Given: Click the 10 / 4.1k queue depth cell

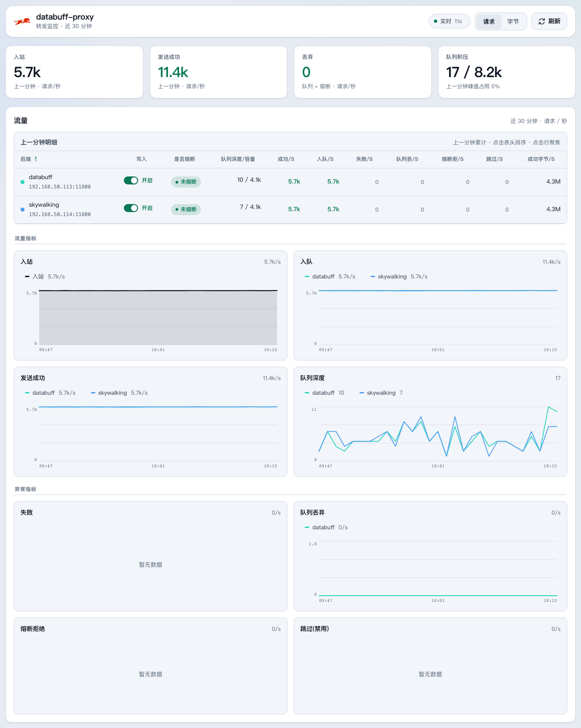Looking at the screenshot, I should coord(249,180).
